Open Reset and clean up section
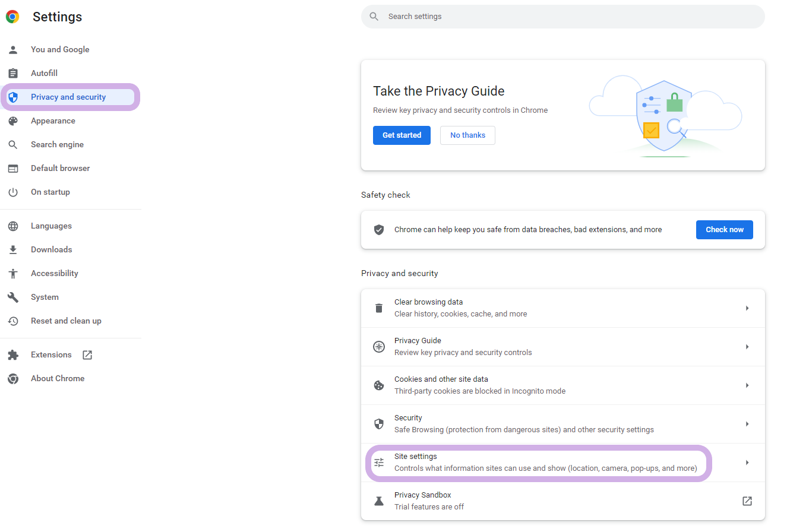The image size is (790, 532). tap(66, 321)
